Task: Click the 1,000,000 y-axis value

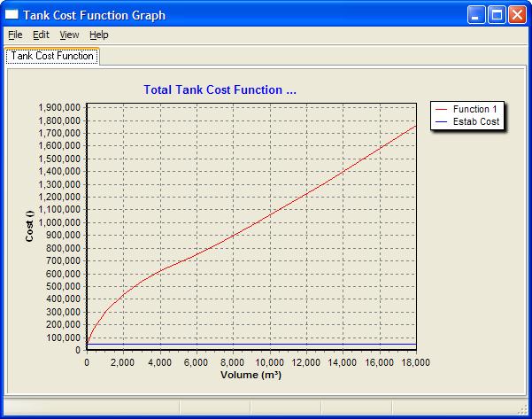Action: (x=59, y=222)
